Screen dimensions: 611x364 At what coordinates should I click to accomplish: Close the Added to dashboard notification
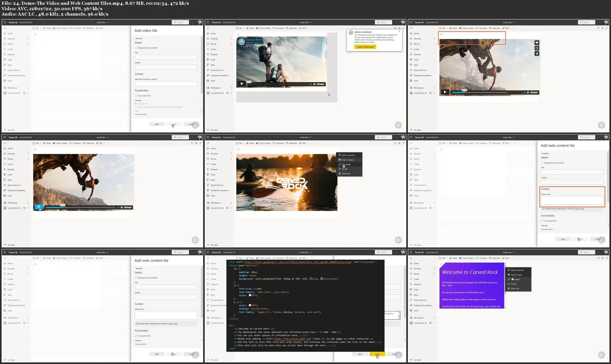400,31
